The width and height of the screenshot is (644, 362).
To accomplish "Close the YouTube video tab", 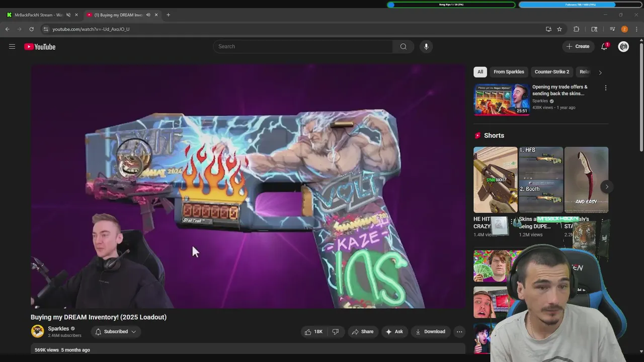I will [x=156, y=15].
